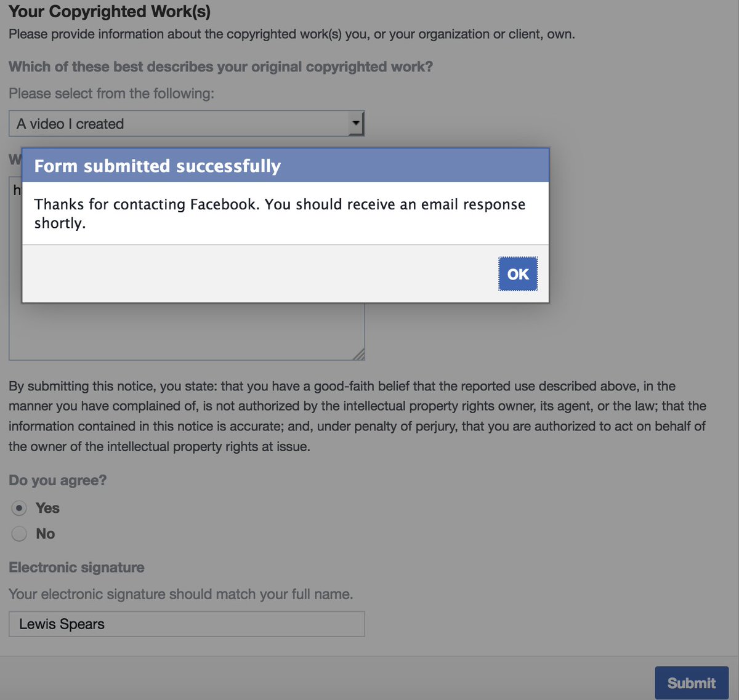Select the Yes radio button

coord(19,508)
